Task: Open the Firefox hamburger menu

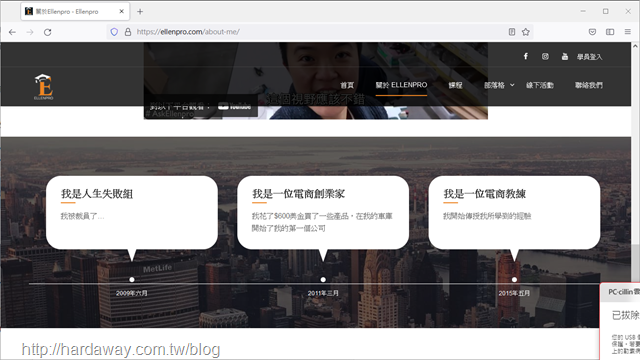Action: click(x=628, y=32)
